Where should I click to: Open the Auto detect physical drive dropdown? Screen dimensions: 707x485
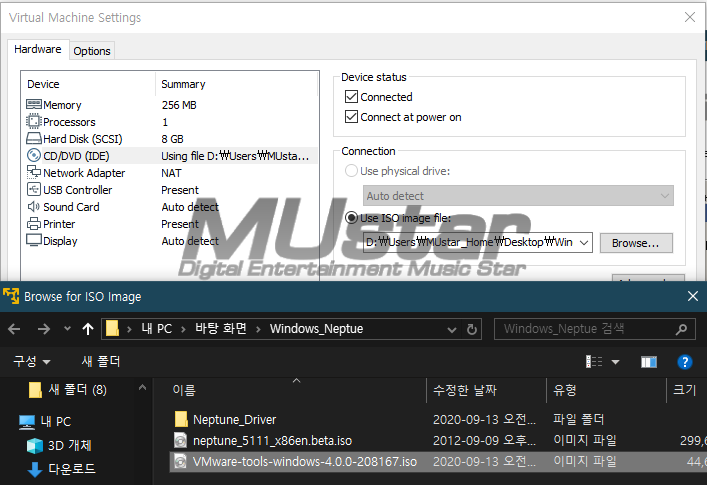click(518, 196)
